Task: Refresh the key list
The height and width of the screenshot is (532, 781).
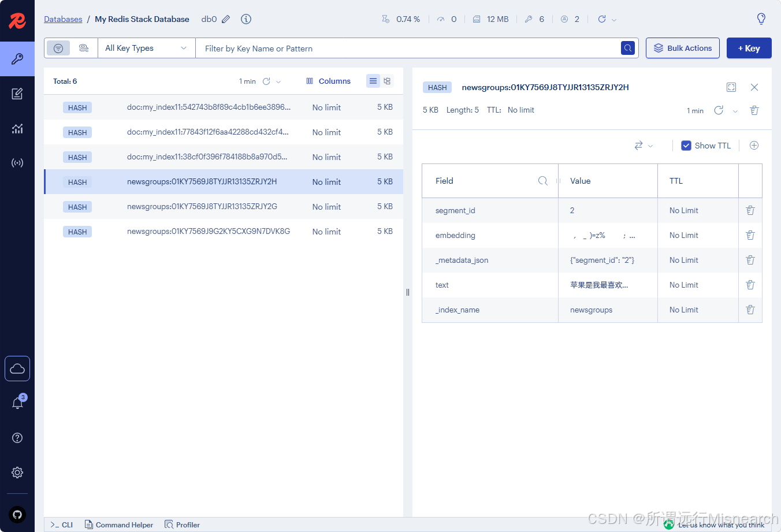Action: click(266, 81)
